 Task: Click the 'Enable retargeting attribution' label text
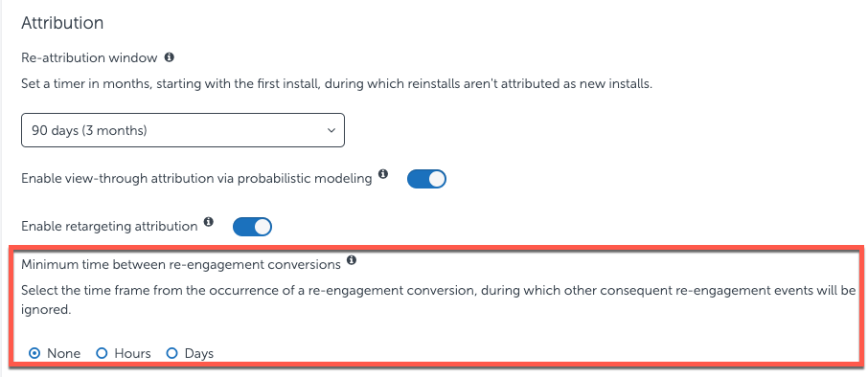(109, 227)
